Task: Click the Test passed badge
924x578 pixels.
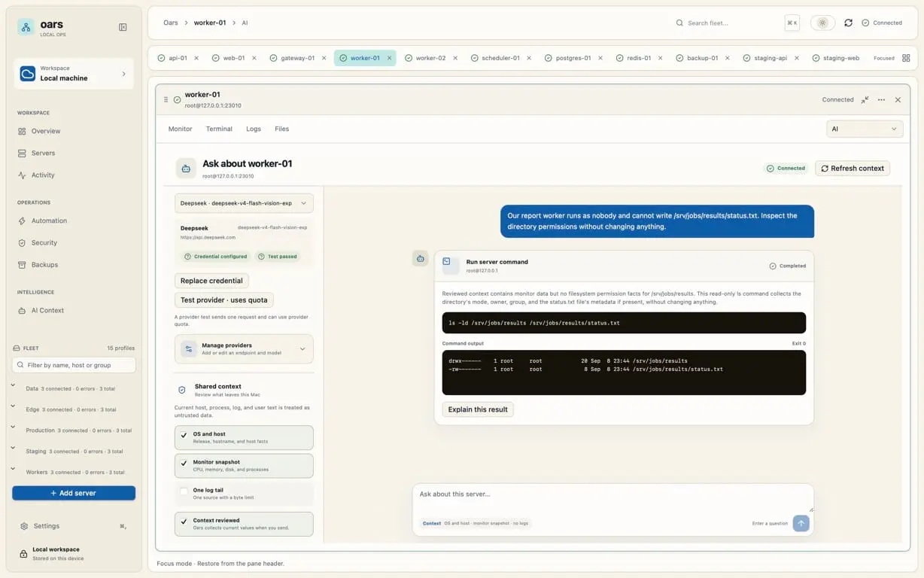Action: coord(278,257)
